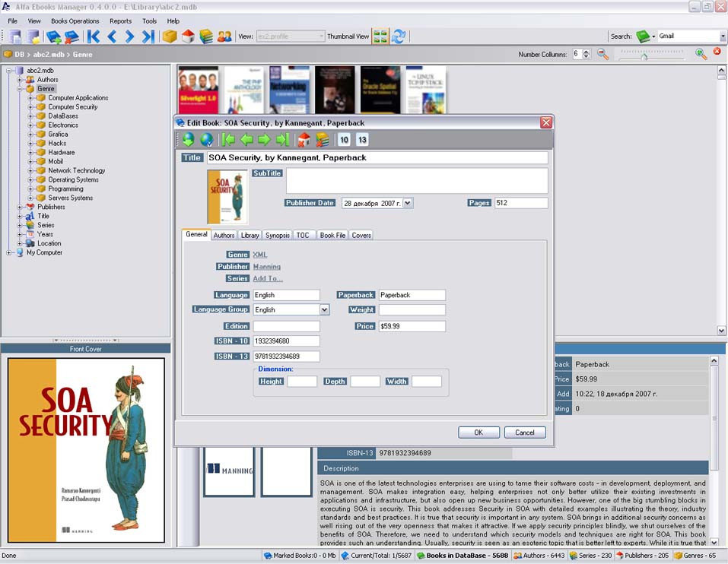
Task: Go to last record with blue arrow
Action: pyautogui.click(x=148, y=36)
